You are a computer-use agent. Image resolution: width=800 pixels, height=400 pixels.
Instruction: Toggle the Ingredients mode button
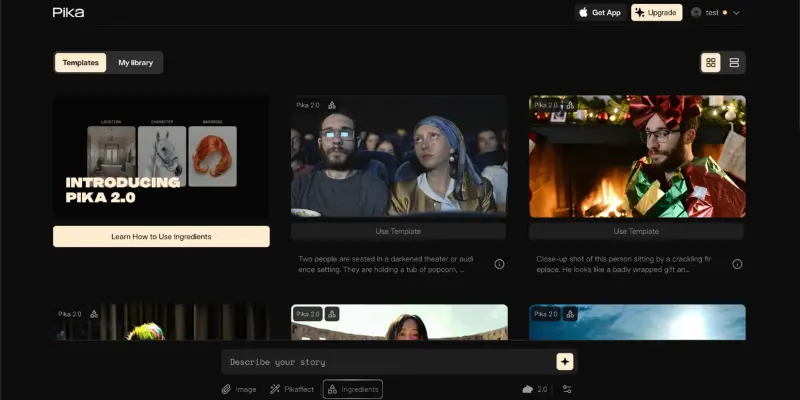click(x=353, y=389)
